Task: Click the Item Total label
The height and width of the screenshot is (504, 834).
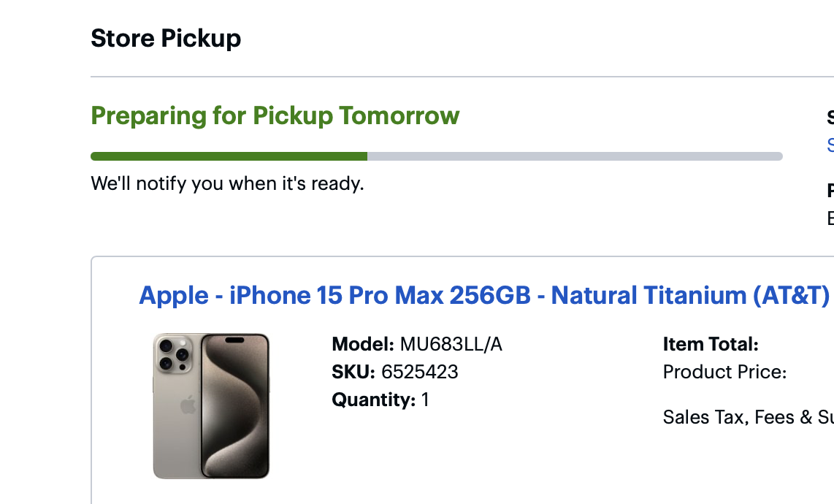Action: 711,344
